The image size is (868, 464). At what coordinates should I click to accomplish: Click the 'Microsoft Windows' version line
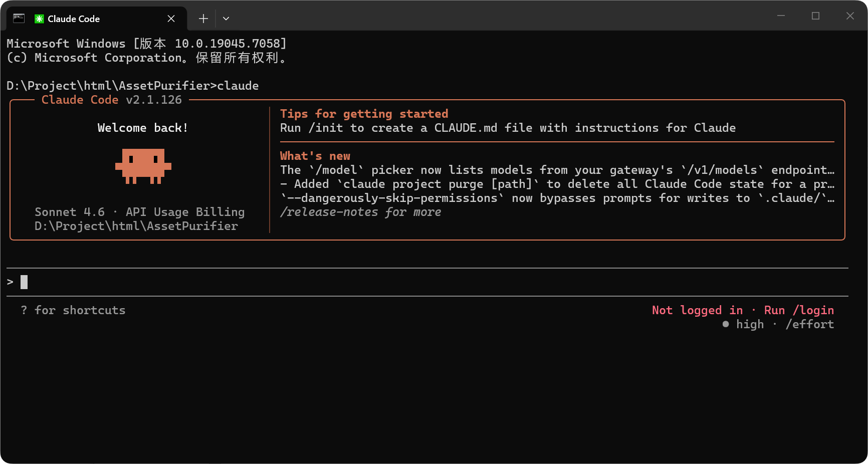[147, 44]
